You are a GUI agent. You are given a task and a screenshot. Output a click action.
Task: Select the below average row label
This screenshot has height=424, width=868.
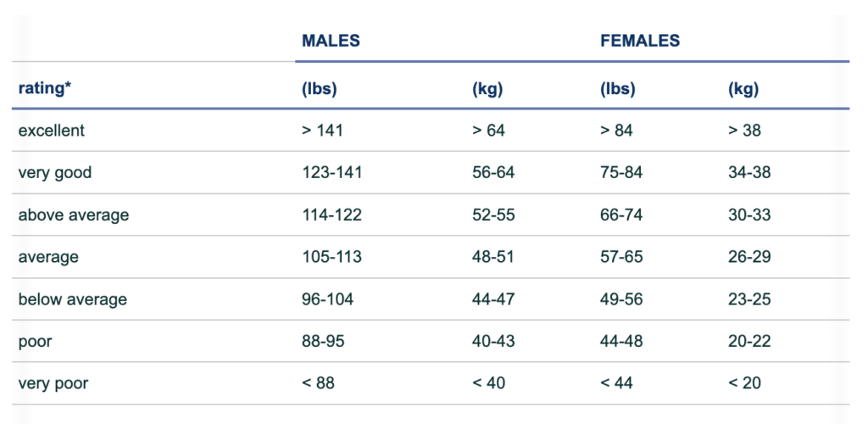tap(73, 299)
